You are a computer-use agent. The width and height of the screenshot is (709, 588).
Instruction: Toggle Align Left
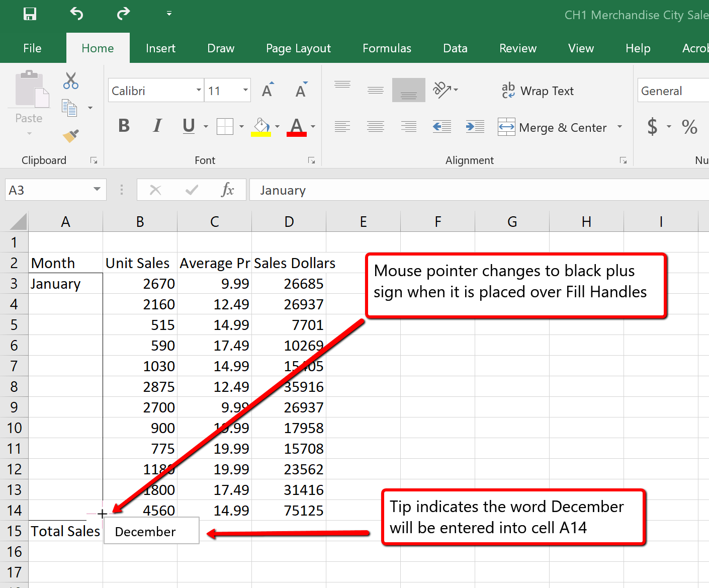coord(342,126)
